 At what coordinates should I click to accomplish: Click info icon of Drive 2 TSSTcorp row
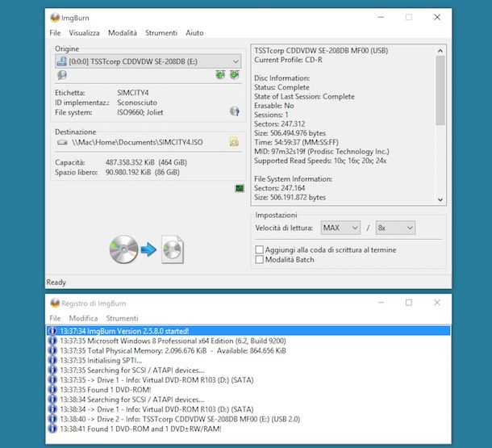[52, 419]
